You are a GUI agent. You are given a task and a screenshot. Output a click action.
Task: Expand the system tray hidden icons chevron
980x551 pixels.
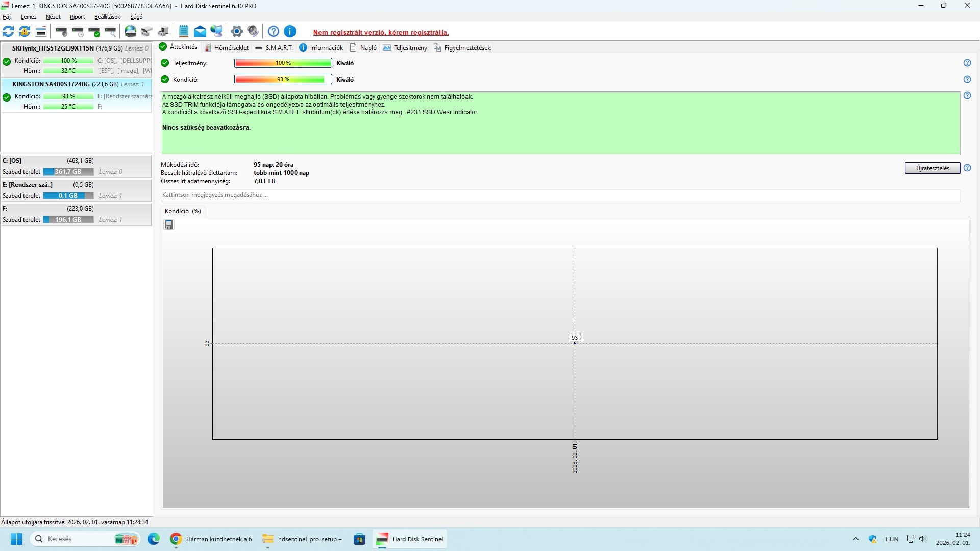[x=856, y=539]
